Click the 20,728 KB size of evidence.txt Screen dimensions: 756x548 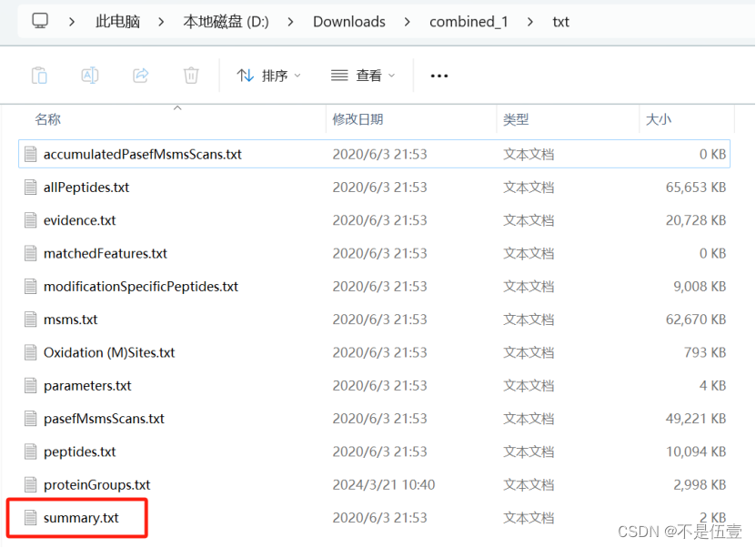click(x=696, y=220)
